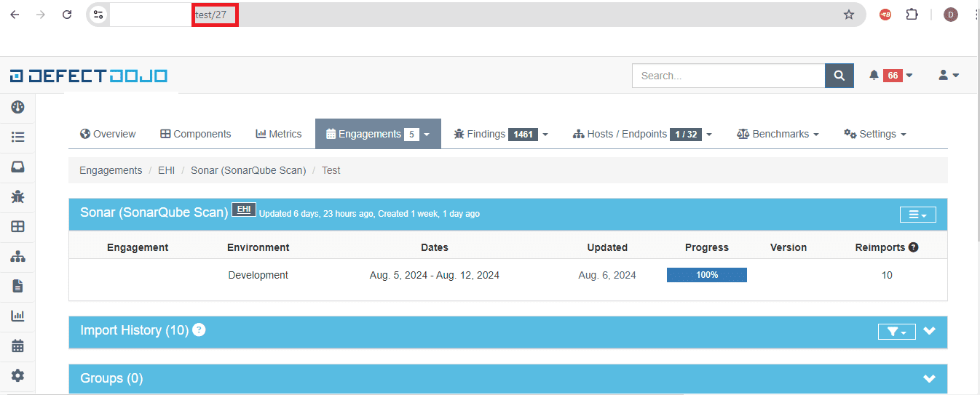Screen dimensions: 980x395
Task: Open the dashboard icon in the sidebar
Action: (18, 108)
